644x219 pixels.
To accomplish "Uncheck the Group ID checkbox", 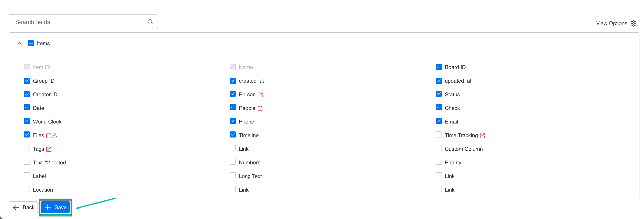I will [x=27, y=81].
